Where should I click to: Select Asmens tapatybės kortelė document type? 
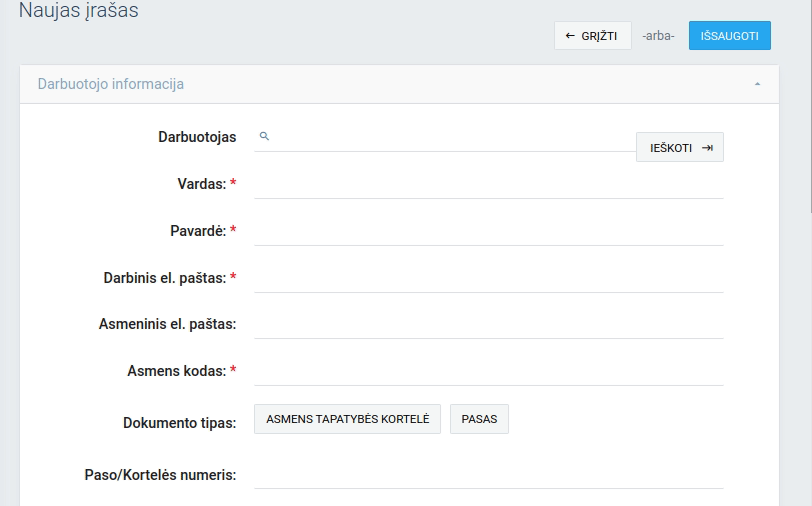click(x=347, y=419)
